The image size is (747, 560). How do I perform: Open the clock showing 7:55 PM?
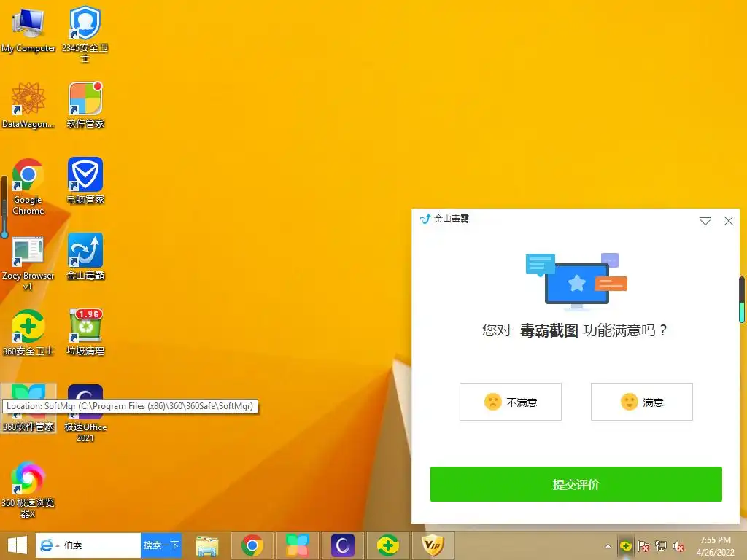pos(715,546)
